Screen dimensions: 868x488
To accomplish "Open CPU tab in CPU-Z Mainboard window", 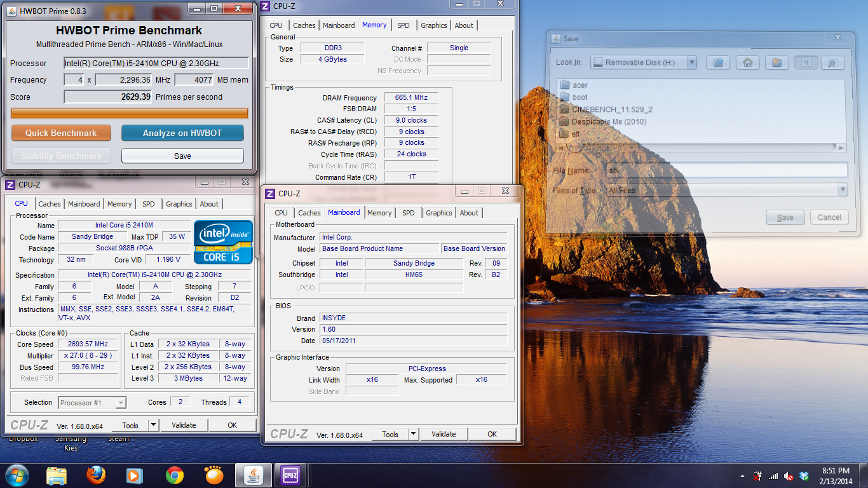I will [x=281, y=213].
